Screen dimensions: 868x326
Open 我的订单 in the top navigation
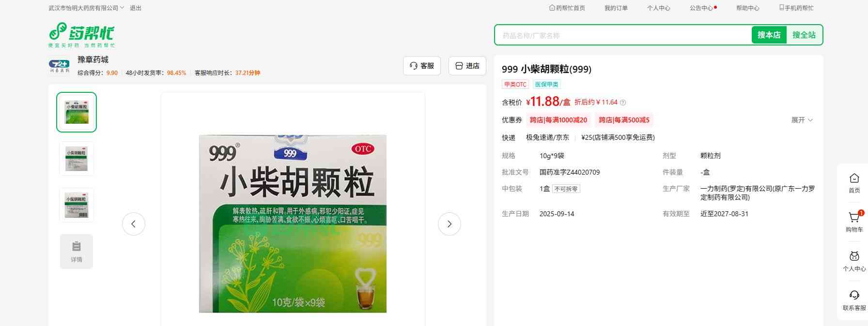click(x=616, y=8)
